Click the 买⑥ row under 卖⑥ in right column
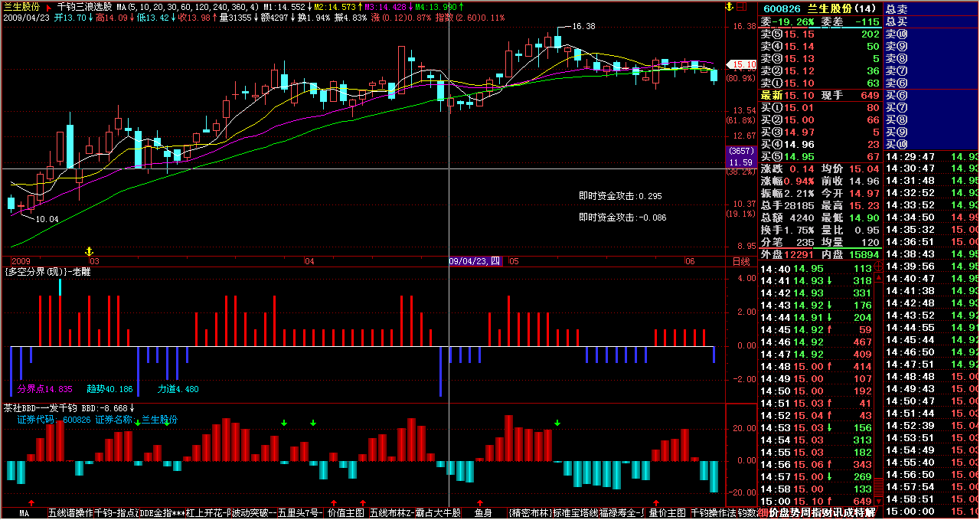This screenshot has width=980, height=520. pyautogui.click(x=932, y=96)
